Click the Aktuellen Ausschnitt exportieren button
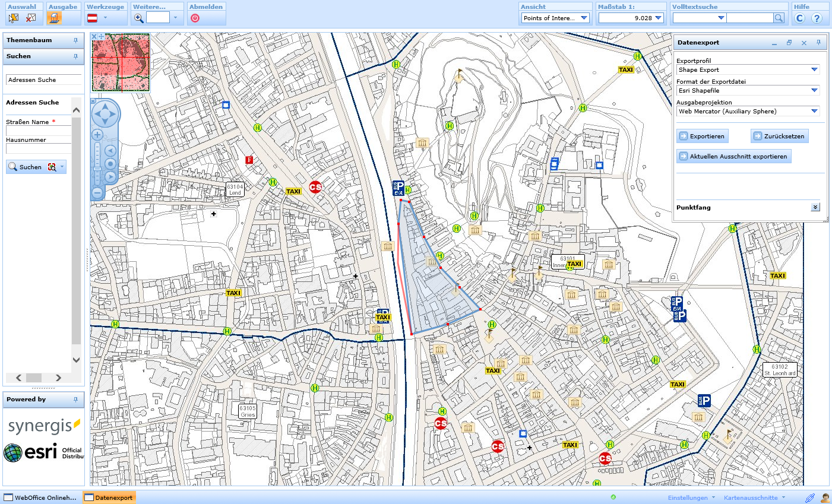Image resolution: width=832 pixels, height=504 pixels. pos(734,157)
